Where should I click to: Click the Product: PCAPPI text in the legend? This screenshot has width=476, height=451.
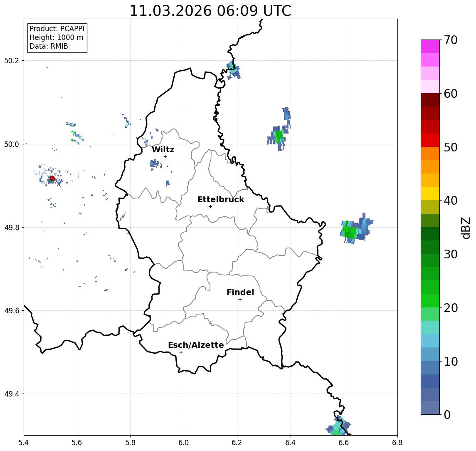click(57, 29)
